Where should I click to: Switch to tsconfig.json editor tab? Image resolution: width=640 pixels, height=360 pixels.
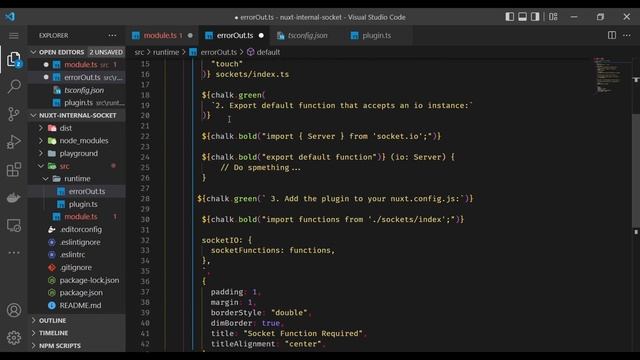pos(307,36)
